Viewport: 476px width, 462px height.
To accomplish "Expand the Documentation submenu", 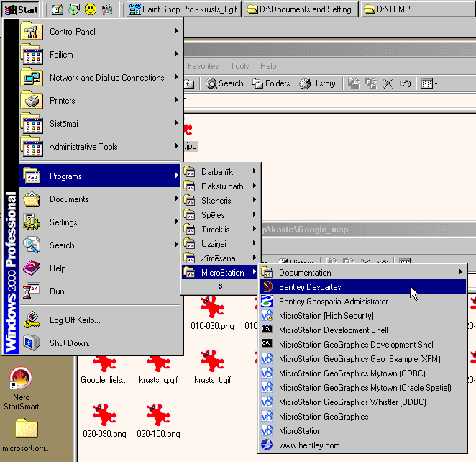I will coord(363,273).
